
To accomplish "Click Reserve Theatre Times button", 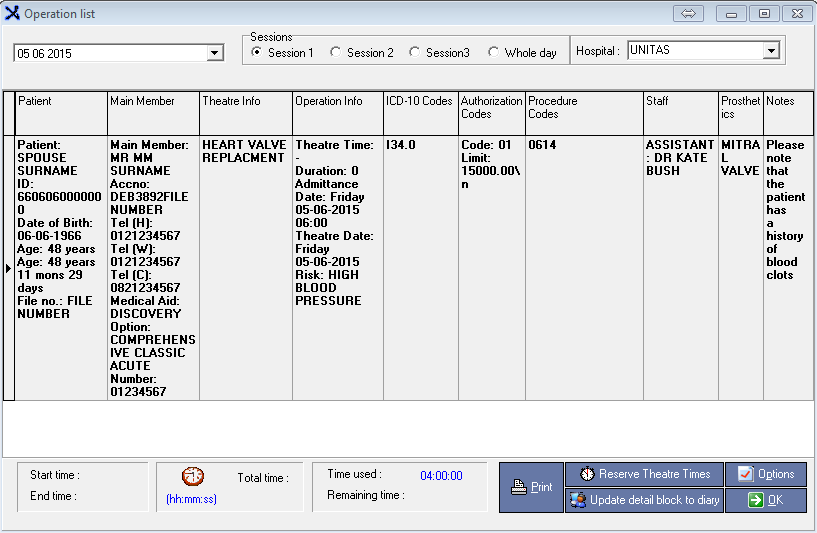I will (x=644, y=474).
